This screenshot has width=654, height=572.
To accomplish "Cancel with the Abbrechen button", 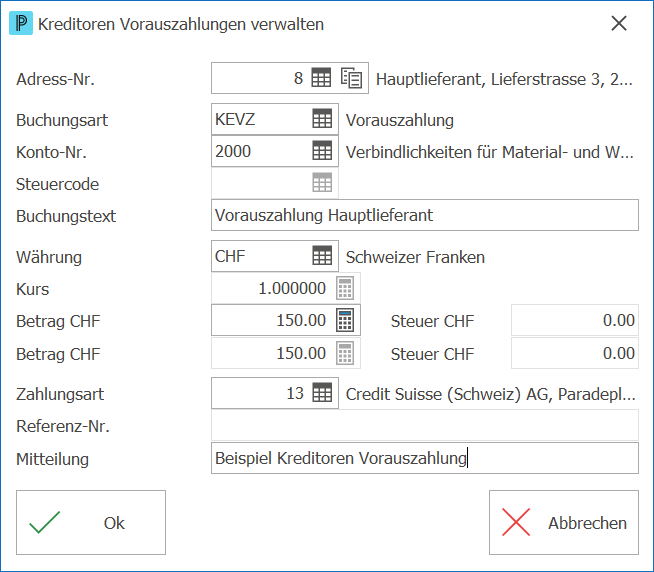I will tap(564, 522).
